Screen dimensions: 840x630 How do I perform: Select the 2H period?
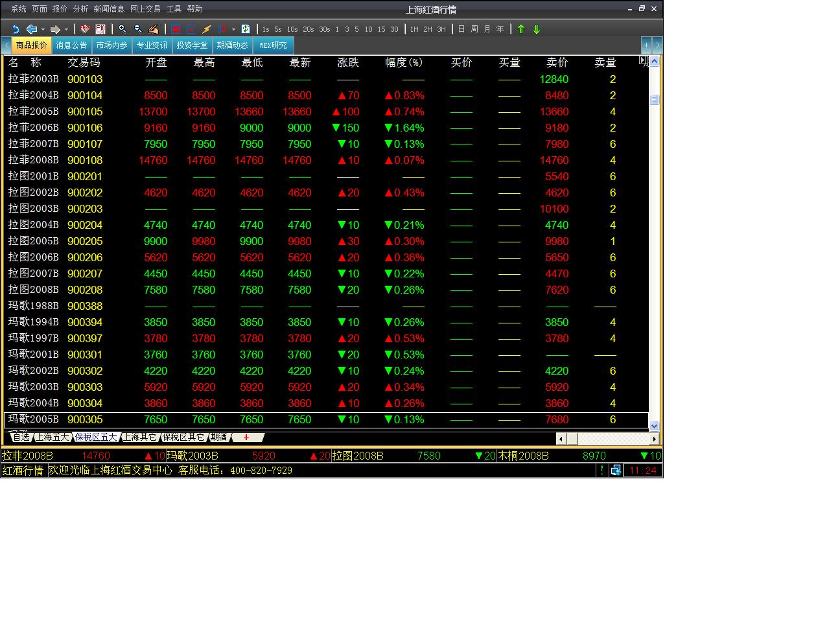click(428, 29)
